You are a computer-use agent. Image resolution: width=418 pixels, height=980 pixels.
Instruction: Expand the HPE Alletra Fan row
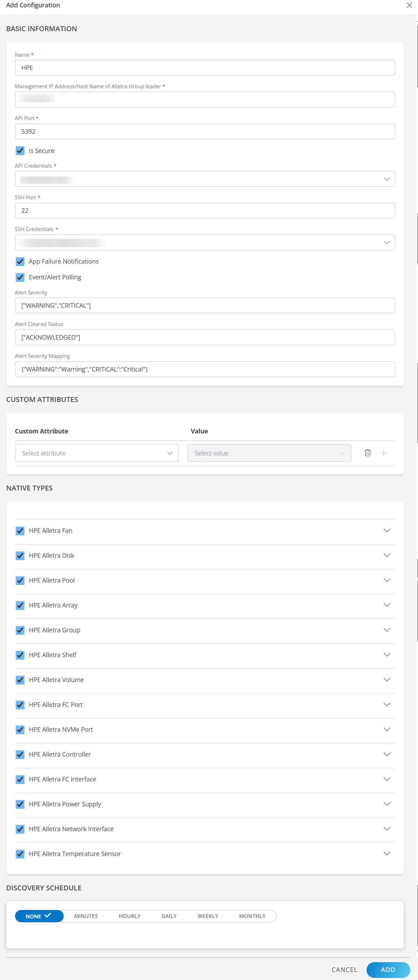tap(387, 530)
